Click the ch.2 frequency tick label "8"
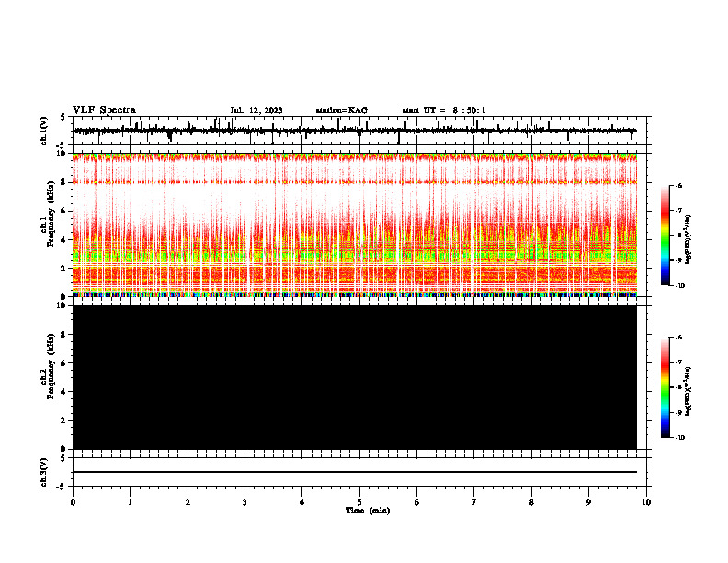Viewport: 728px width, 563px height. pos(63,335)
